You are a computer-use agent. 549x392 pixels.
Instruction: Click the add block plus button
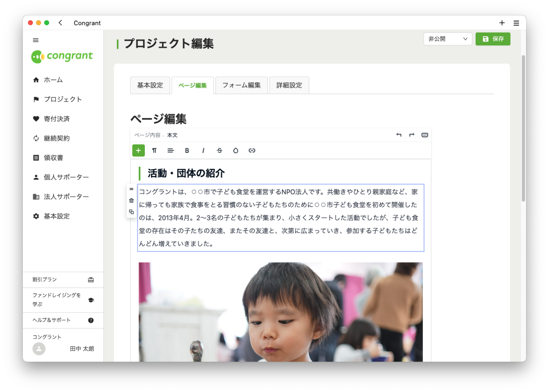(x=138, y=151)
